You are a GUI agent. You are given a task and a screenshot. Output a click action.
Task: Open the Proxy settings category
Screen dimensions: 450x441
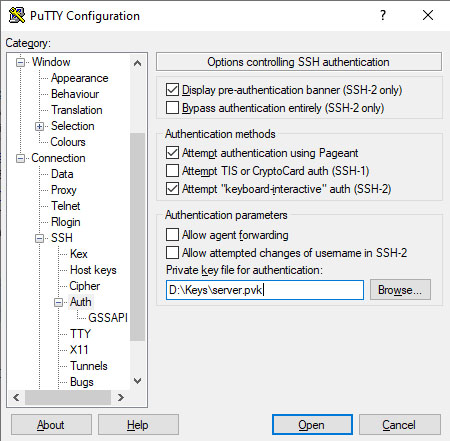pyautogui.click(x=64, y=190)
